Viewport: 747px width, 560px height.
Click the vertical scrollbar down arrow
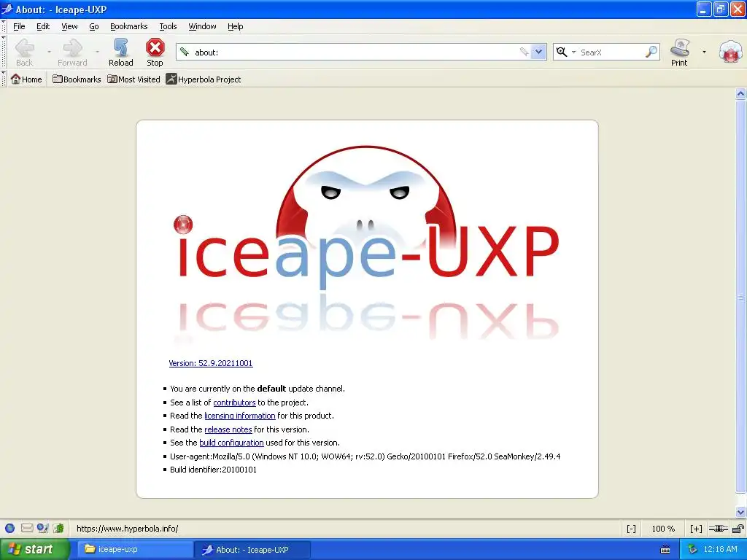tap(740, 513)
